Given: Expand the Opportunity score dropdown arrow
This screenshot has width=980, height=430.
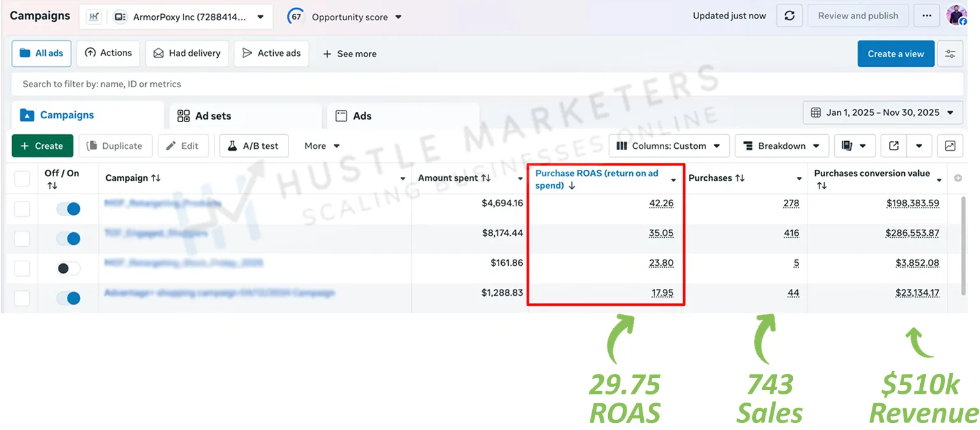Looking at the screenshot, I should 399,17.
